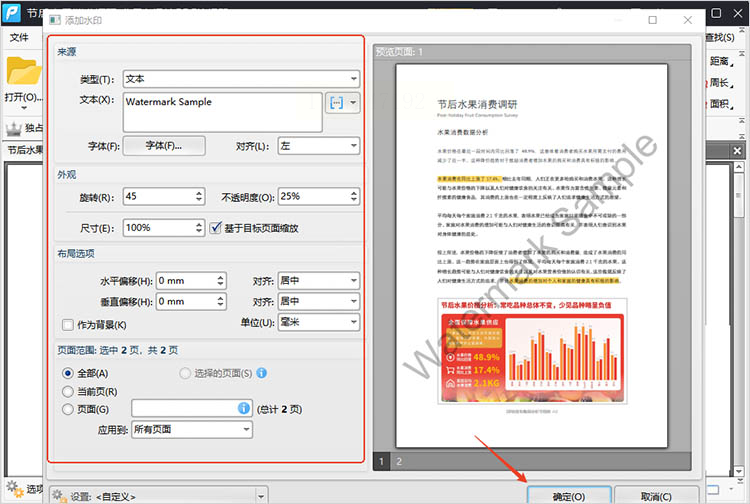Screen dimensions: 750x504
Task: Click the 查找(S) search item in main window
Action: tap(720, 37)
